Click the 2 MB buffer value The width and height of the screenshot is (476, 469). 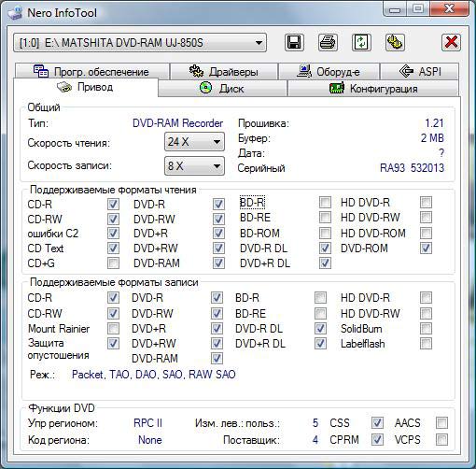click(x=432, y=138)
